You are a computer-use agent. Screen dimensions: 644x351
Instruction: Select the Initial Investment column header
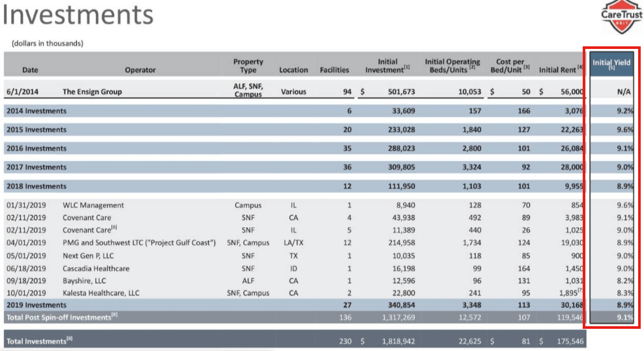387,66
